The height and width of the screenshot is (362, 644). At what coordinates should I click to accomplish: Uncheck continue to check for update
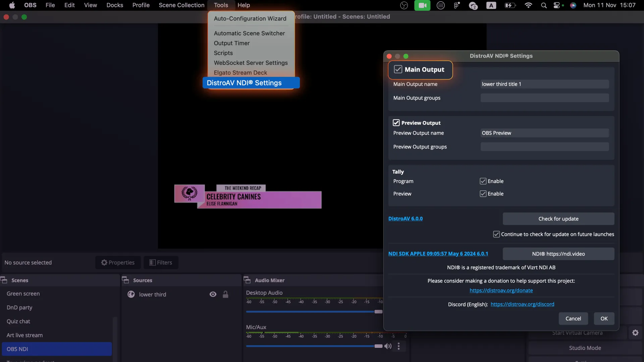496,234
